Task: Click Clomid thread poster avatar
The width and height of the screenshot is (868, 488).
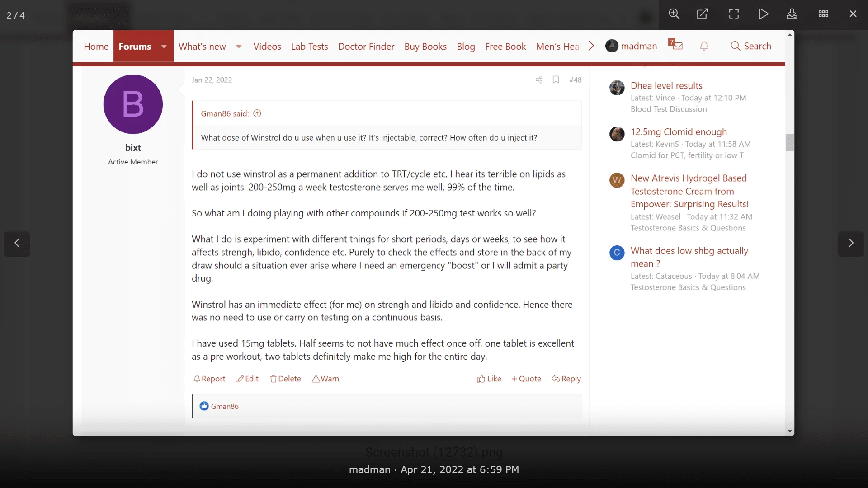Action: (x=617, y=134)
